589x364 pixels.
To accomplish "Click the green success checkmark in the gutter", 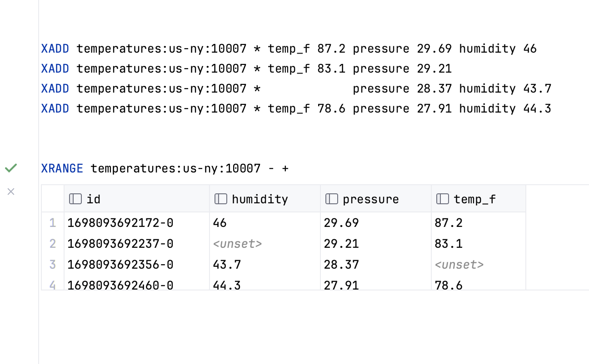I will [x=11, y=168].
